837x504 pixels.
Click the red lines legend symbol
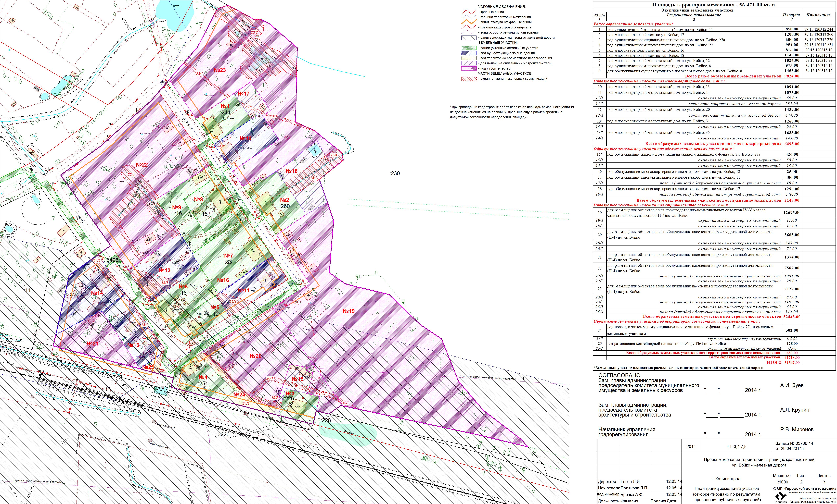pyautogui.click(x=468, y=12)
